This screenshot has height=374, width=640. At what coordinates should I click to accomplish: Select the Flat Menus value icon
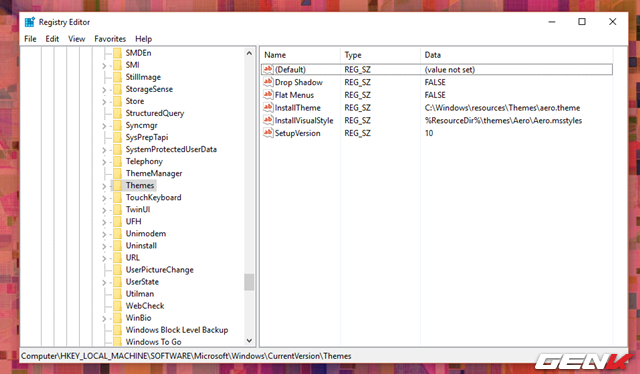click(268, 95)
